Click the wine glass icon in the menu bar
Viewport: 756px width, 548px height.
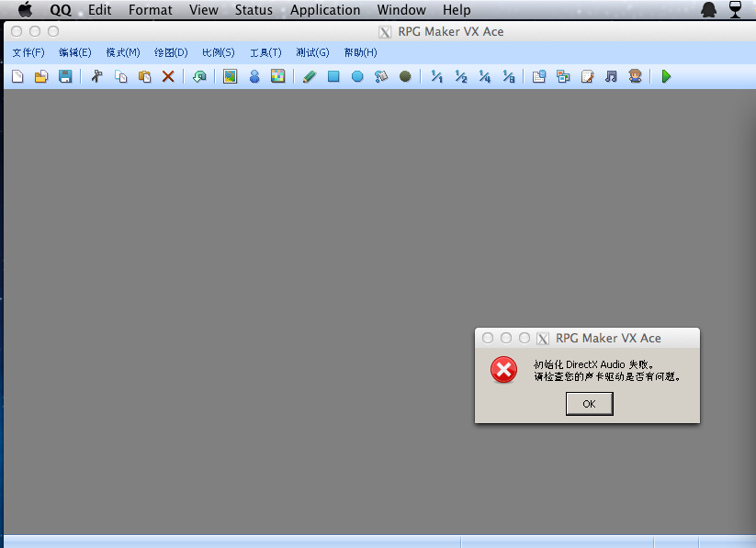735,10
